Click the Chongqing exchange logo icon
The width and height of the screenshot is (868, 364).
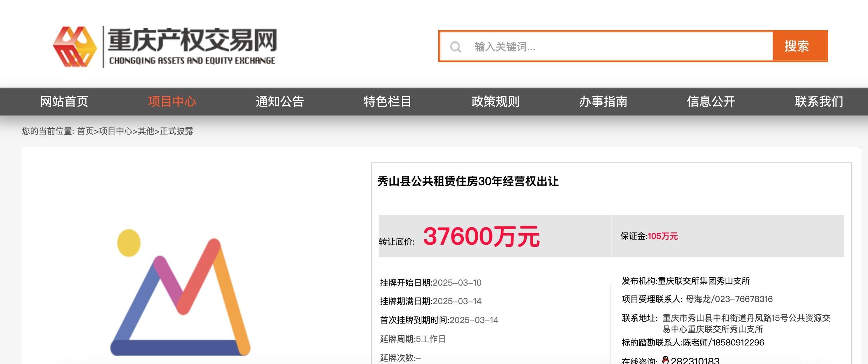tap(75, 47)
